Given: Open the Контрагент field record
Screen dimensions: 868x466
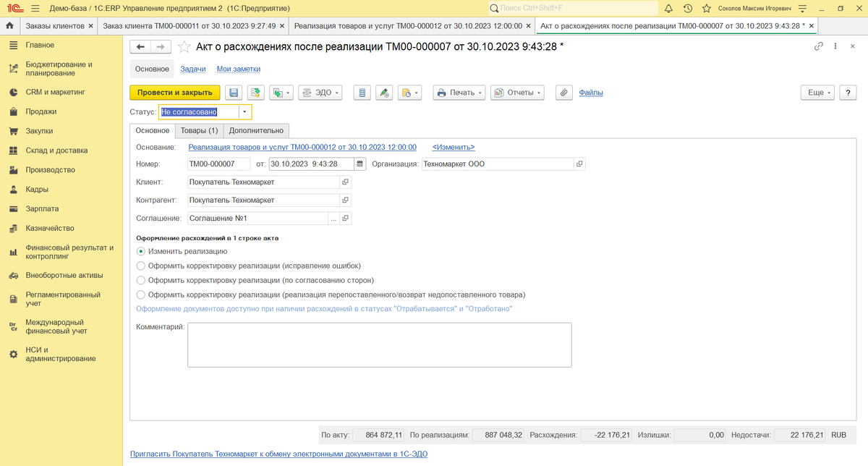Looking at the screenshot, I should [x=345, y=200].
